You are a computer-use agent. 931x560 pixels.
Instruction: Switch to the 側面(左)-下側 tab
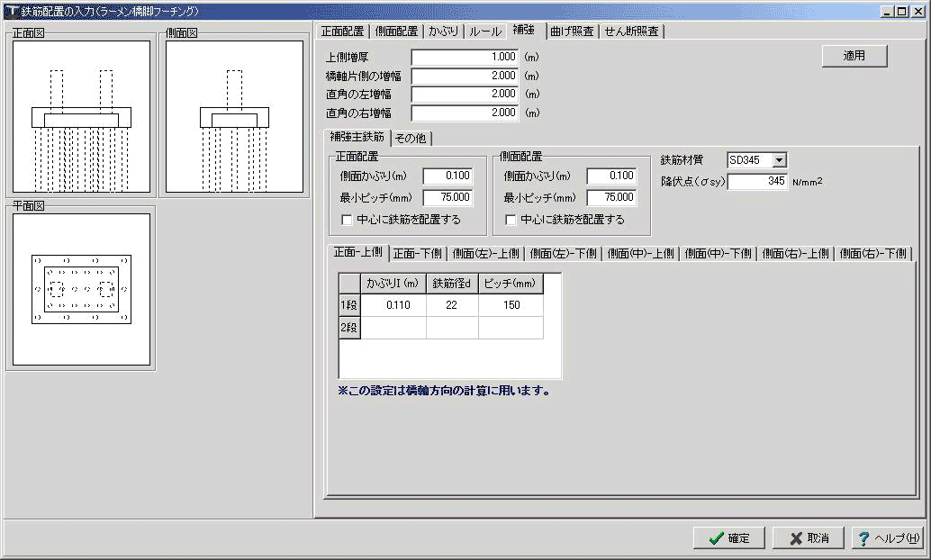tap(563, 254)
